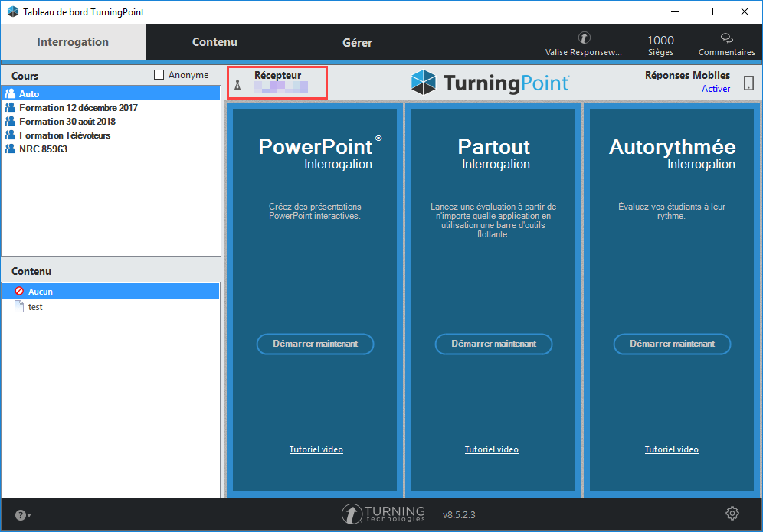The image size is (763, 532).
Task: Open the Gérer tab
Action: [357, 42]
